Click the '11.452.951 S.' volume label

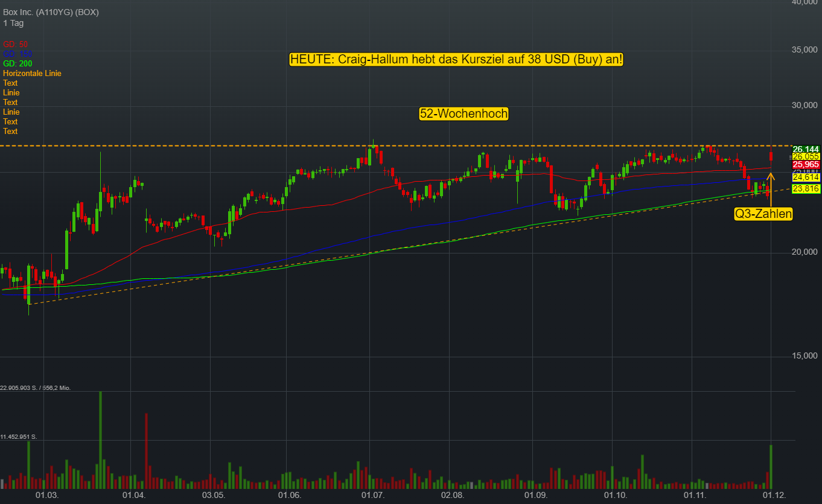pos(19,436)
